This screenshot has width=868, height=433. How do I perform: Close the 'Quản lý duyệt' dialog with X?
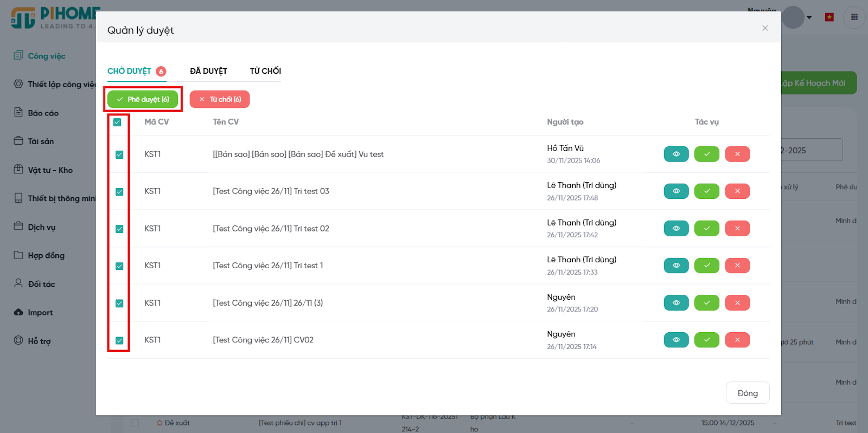click(x=765, y=28)
